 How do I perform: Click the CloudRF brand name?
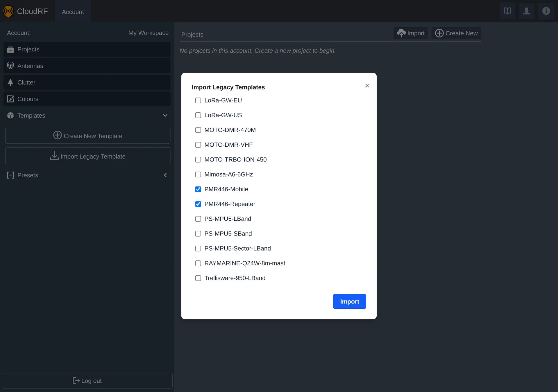(32, 11)
